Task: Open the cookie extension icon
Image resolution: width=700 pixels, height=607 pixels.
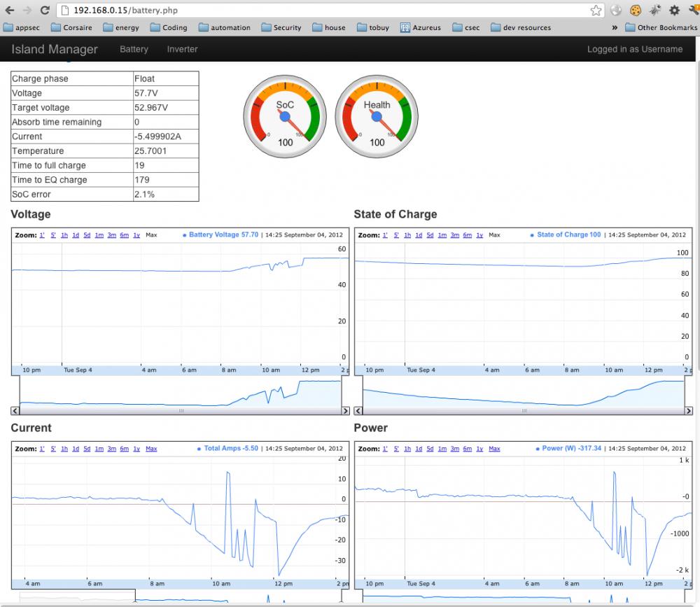Action: tap(636, 11)
